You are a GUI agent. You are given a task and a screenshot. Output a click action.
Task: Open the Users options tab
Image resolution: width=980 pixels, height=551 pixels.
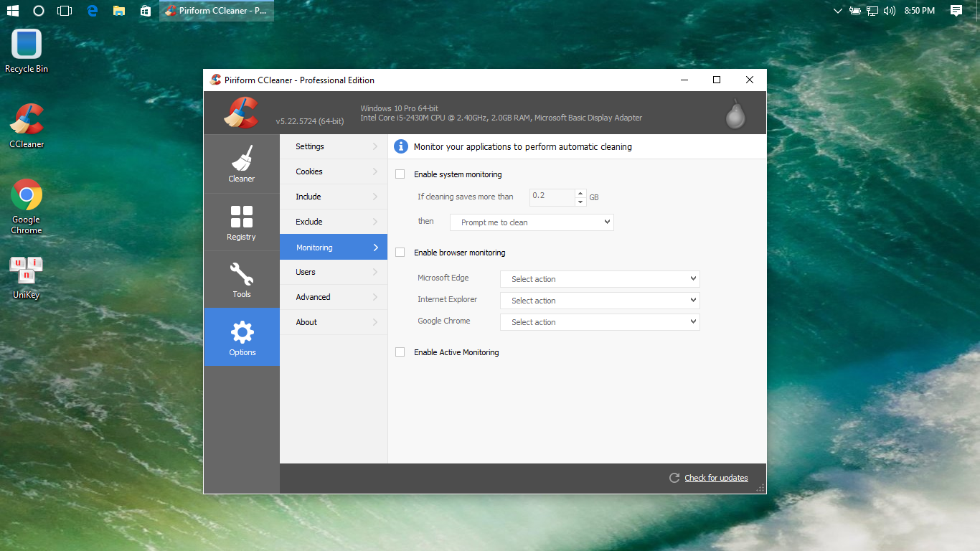click(x=334, y=272)
